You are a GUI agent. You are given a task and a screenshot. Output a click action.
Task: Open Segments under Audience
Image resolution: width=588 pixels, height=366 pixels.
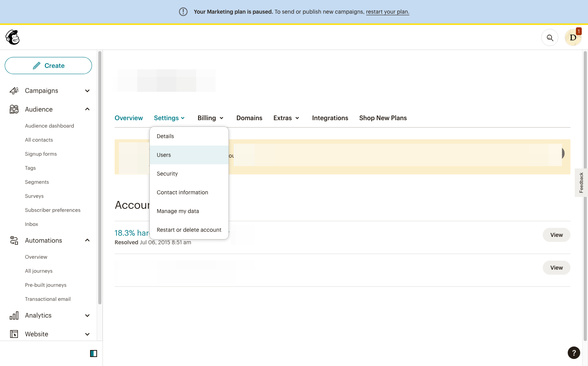[37, 182]
